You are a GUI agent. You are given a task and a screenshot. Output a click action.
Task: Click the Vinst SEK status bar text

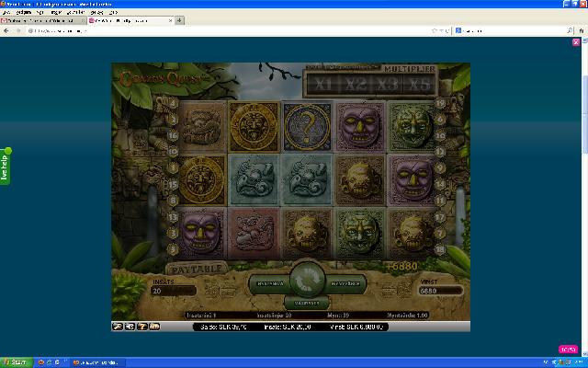click(356, 328)
